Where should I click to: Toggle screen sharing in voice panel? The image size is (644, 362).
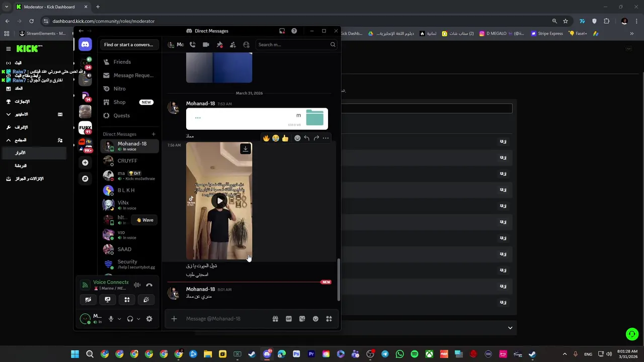click(x=108, y=300)
